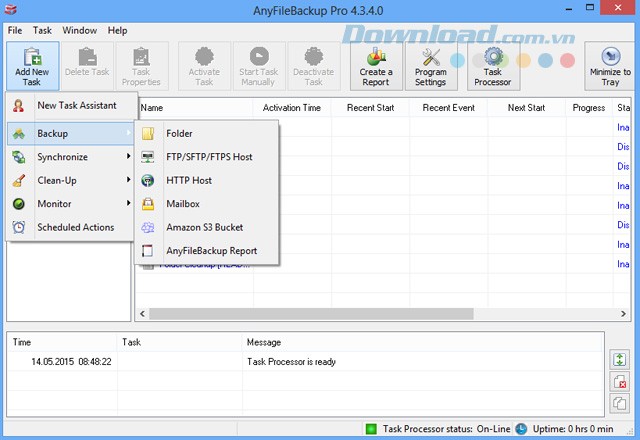Sort by Recent Start column header
The width and height of the screenshot is (640, 440).
pos(371,108)
